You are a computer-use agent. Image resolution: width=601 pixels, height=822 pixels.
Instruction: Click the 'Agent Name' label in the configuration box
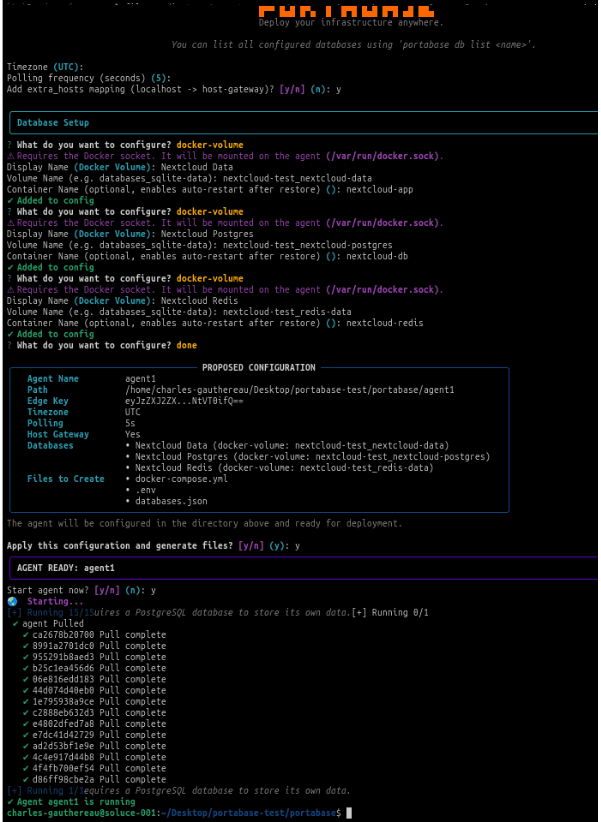[52, 378]
